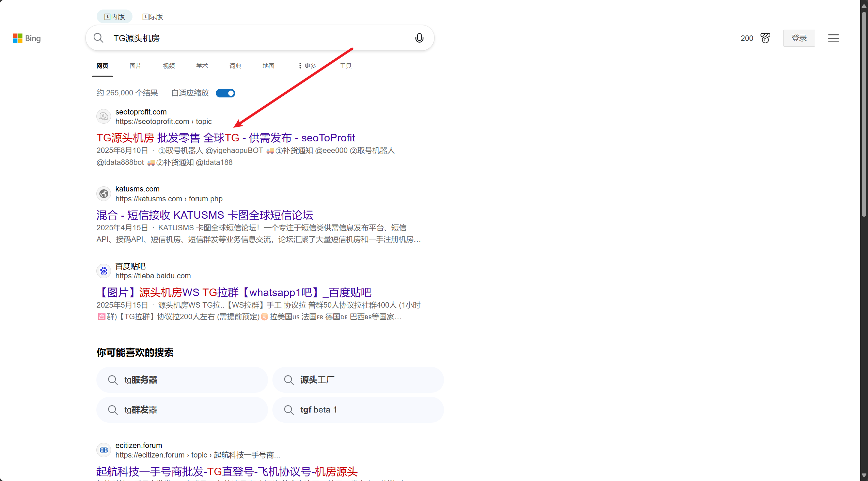Open the 工具 filter options
This screenshot has width=868, height=481.
pos(345,66)
